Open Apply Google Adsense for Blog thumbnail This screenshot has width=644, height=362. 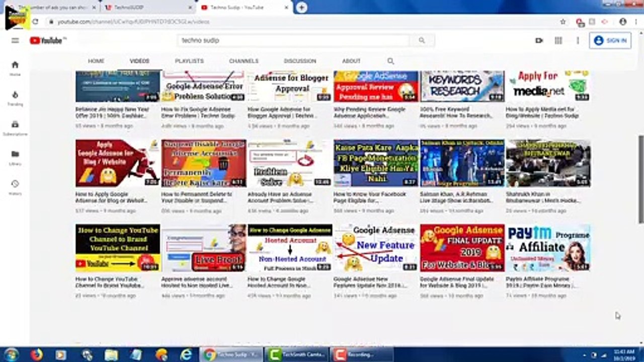[x=118, y=163]
